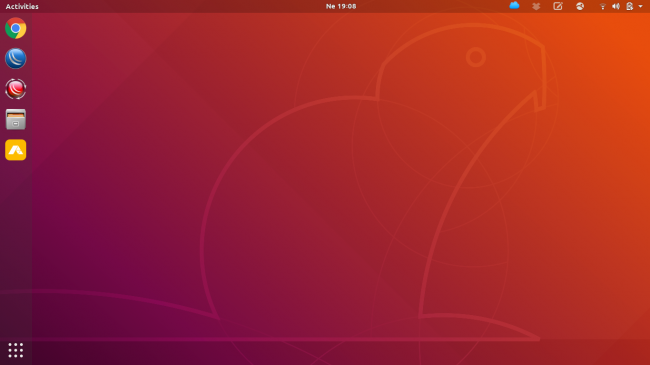Click empty space in the left dock
650x365 pixels.
(x=16, y=249)
